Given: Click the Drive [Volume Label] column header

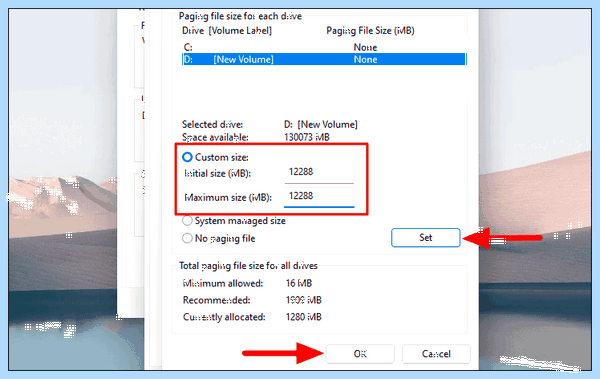Looking at the screenshot, I should (x=227, y=31).
